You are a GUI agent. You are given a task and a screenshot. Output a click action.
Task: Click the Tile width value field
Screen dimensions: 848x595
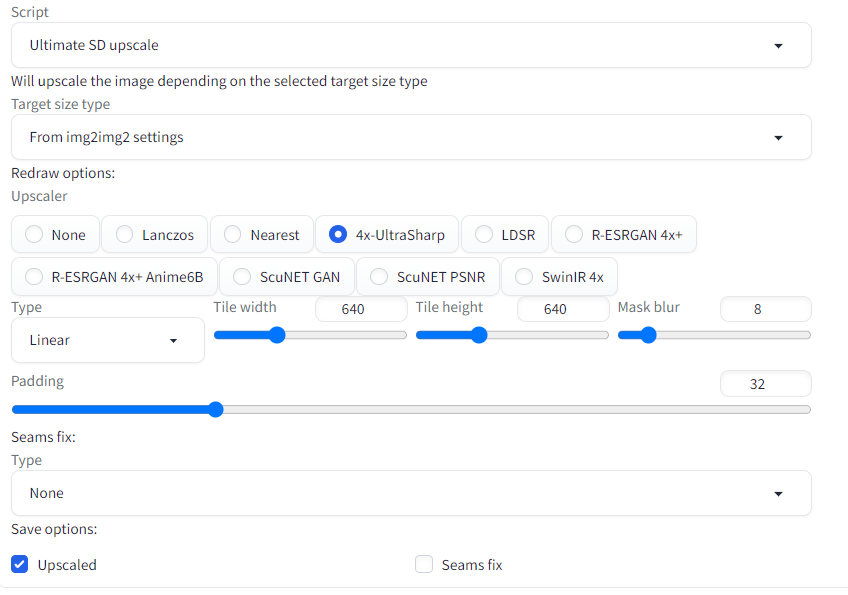click(x=361, y=309)
